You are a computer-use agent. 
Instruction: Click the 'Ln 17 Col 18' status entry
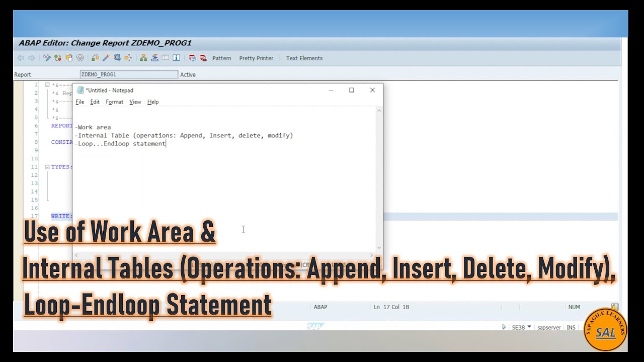pyautogui.click(x=391, y=307)
